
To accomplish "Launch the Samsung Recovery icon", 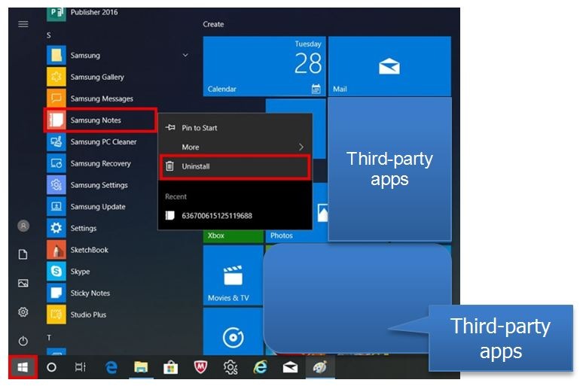I will click(56, 163).
